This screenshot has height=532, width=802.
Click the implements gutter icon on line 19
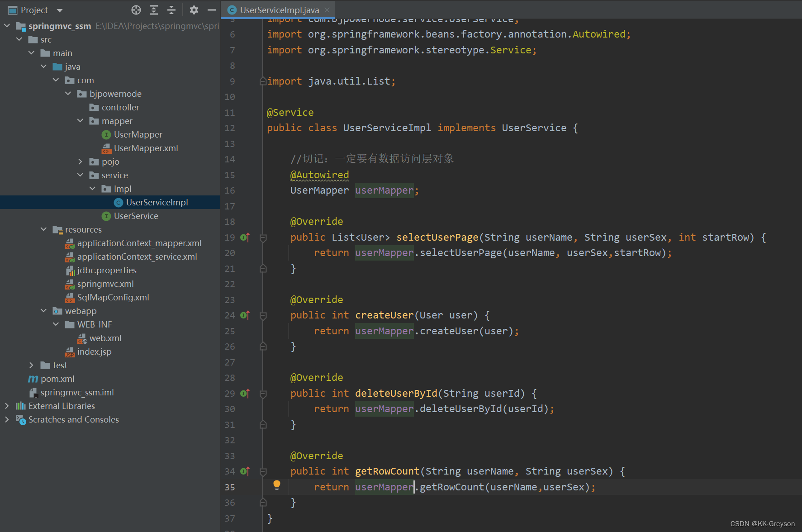coord(245,237)
